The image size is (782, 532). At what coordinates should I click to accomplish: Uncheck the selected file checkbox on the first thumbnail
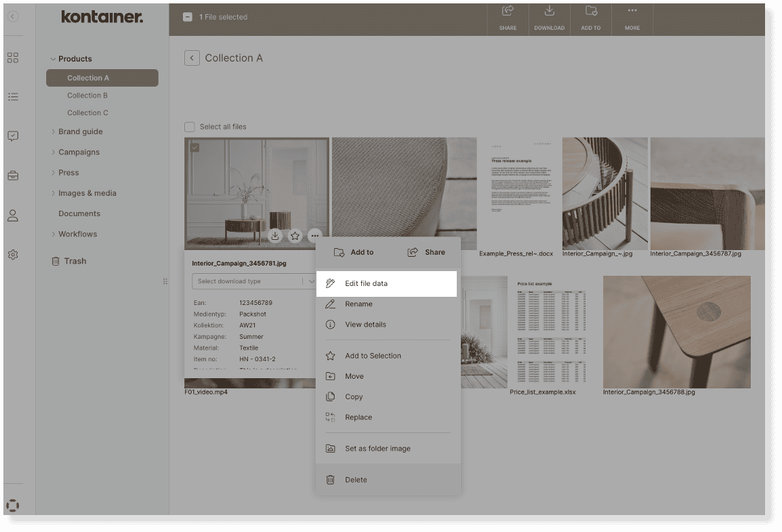pyautogui.click(x=196, y=146)
